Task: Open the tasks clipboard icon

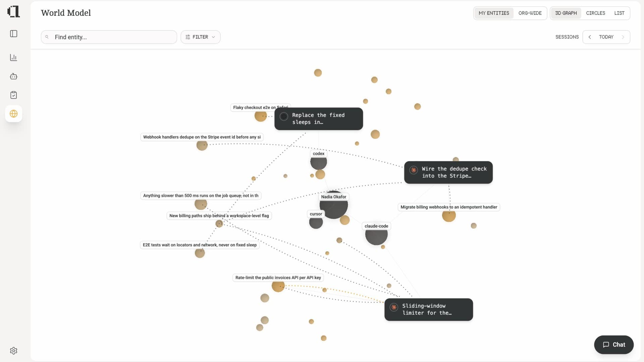Action: [14, 95]
